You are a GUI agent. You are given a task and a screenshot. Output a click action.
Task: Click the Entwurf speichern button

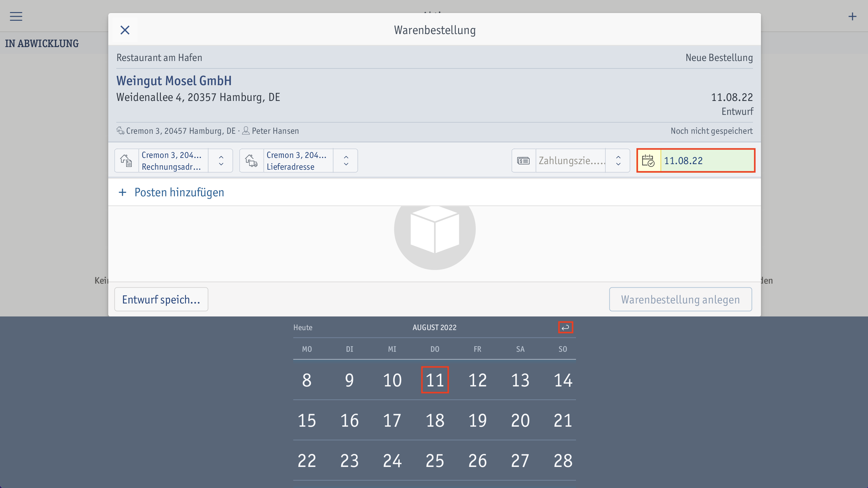coord(161,299)
